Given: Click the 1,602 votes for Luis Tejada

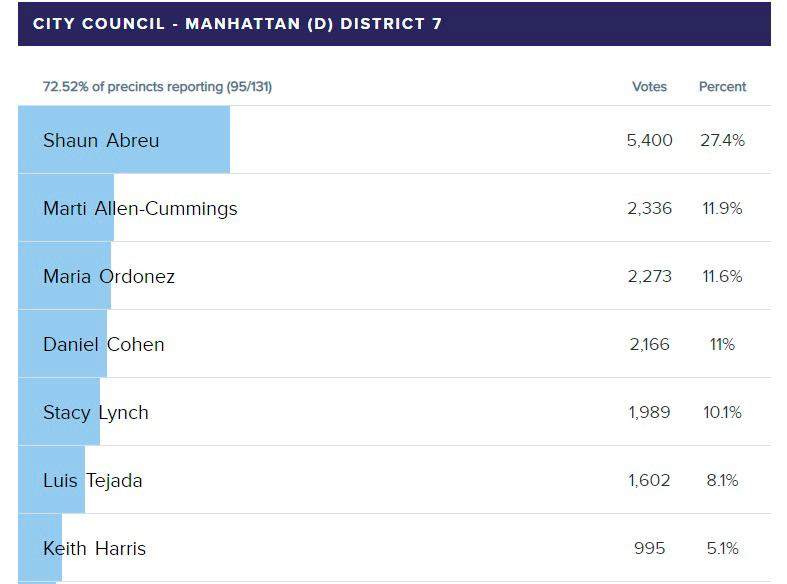Looking at the screenshot, I should 649,481.
